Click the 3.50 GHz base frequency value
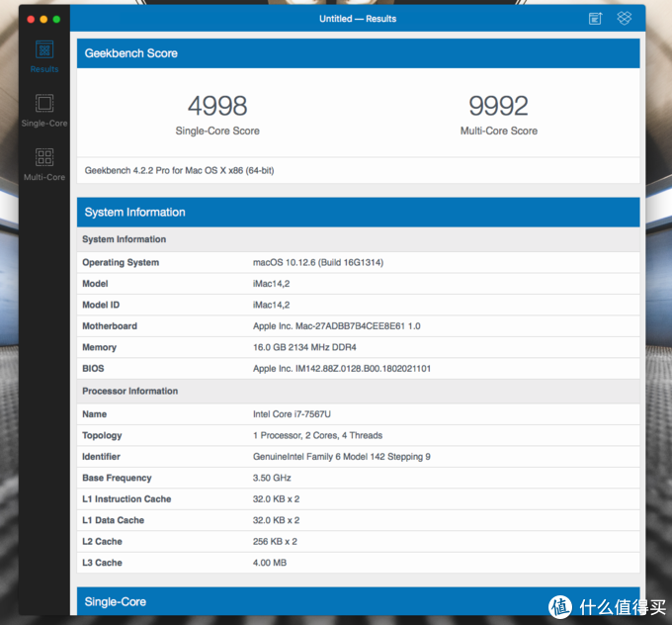 point(272,478)
